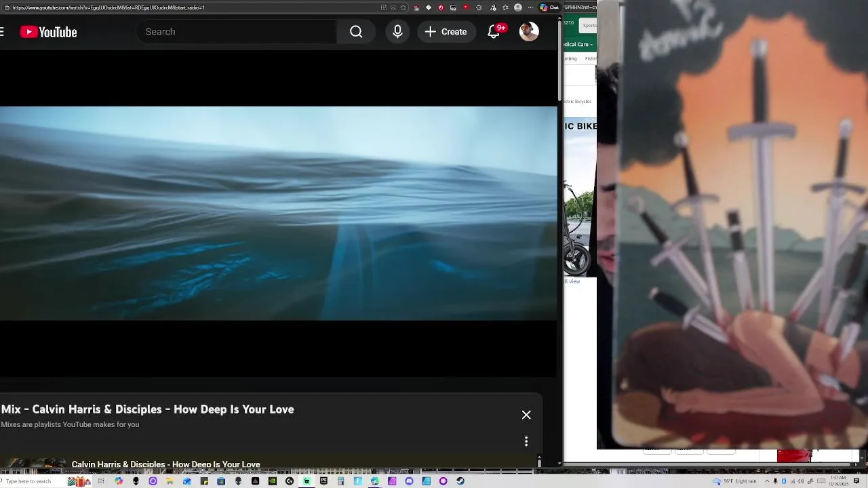Open Calculator on the taskbar
Screen dimensions: 868x488
click(x=341, y=481)
